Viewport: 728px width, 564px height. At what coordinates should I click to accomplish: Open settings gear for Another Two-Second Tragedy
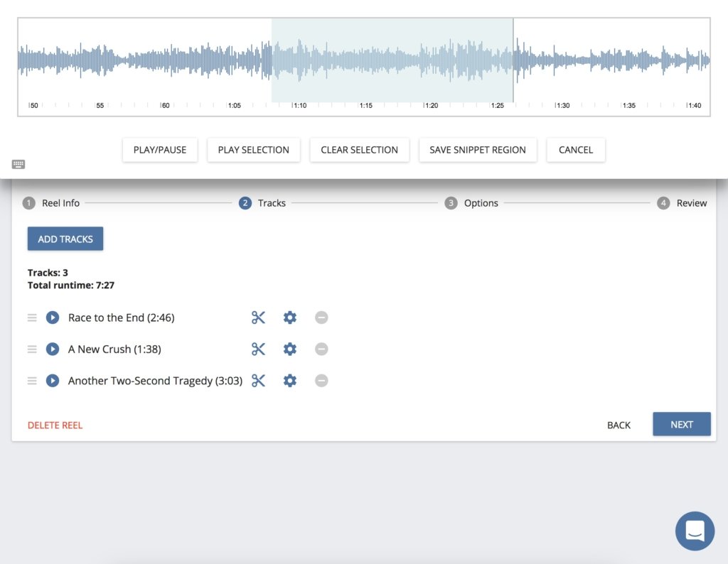point(289,381)
